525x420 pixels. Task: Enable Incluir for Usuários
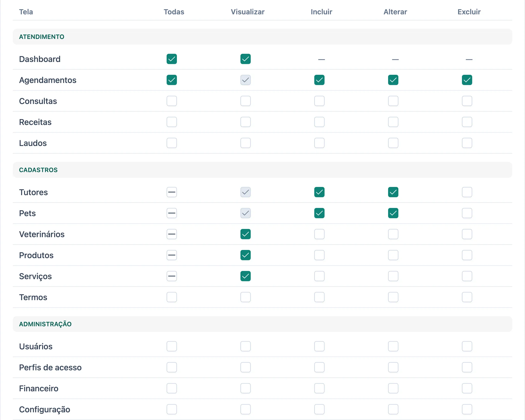tap(319, 346)
